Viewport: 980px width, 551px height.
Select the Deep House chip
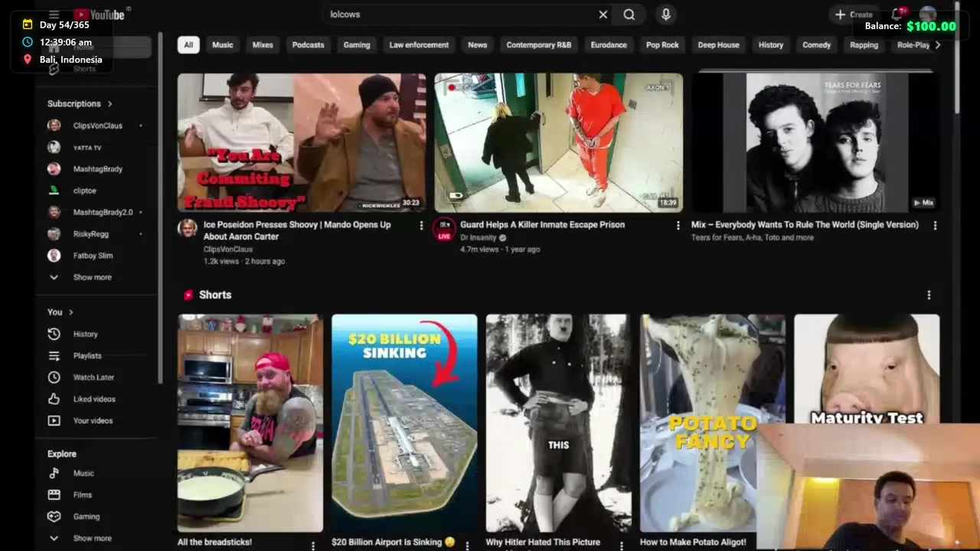[x=718, y=45]
